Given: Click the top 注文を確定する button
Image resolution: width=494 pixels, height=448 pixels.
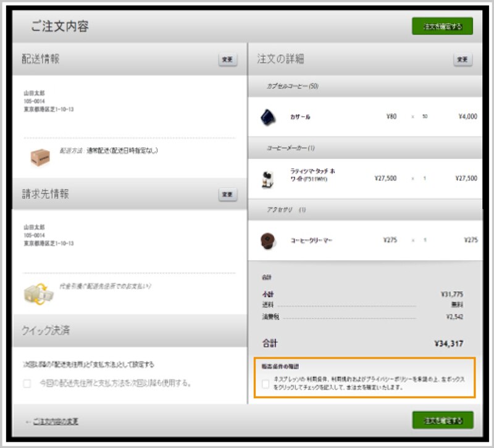Looking at the screenshot, I should click(442, 27).
